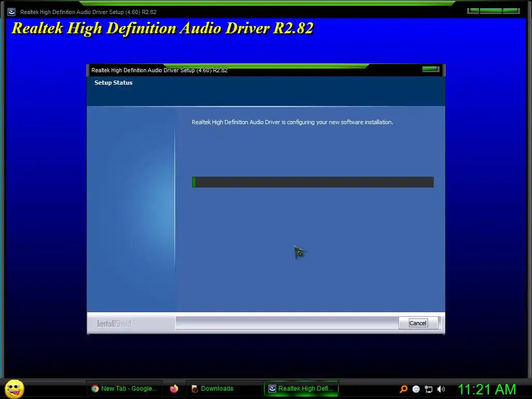Open the volume speaker tray icon
532x399 pixels.
pos(441,389)
